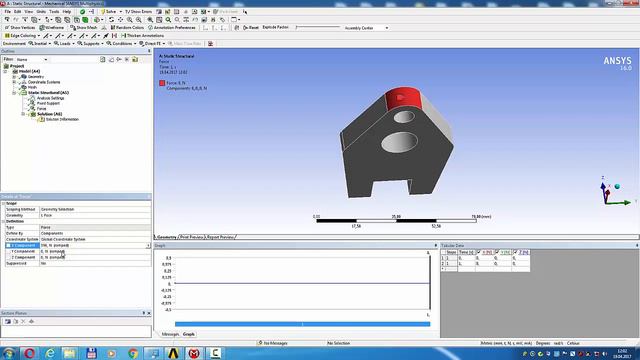Open the Conditions dropdown
640x360 pixels.
coord(121,44)
